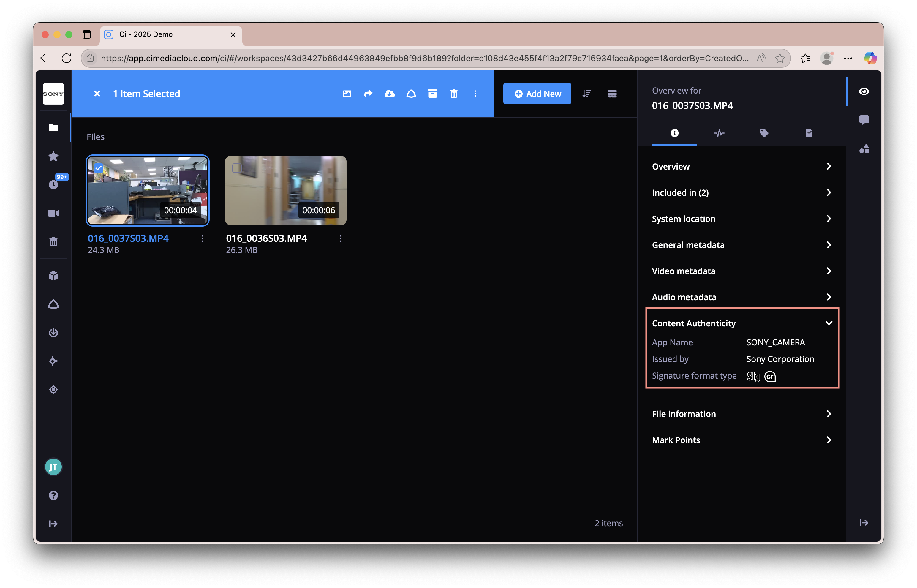Click the 016_0036S03.MP4 file name
This screenshot has width=917, height=588.
[266, 238]
